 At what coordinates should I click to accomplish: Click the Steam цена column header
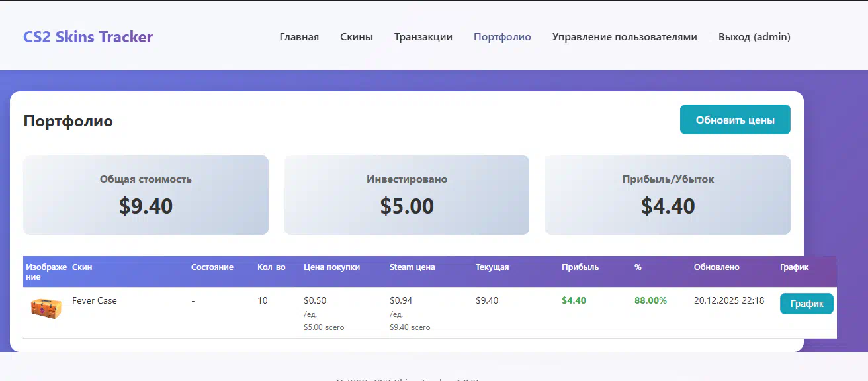click(x=412, y=267)
